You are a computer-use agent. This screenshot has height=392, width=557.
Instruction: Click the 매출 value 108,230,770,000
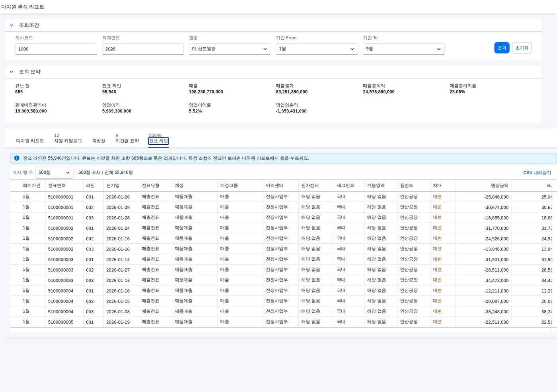206,92
